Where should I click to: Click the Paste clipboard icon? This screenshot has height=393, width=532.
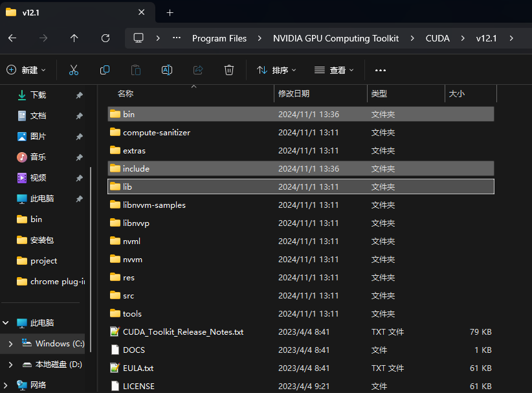136,70
